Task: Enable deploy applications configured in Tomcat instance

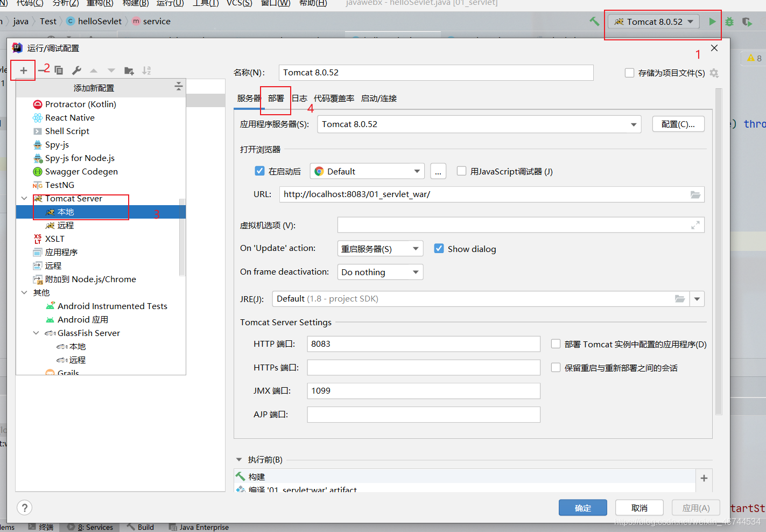Action: coord(556,344)
